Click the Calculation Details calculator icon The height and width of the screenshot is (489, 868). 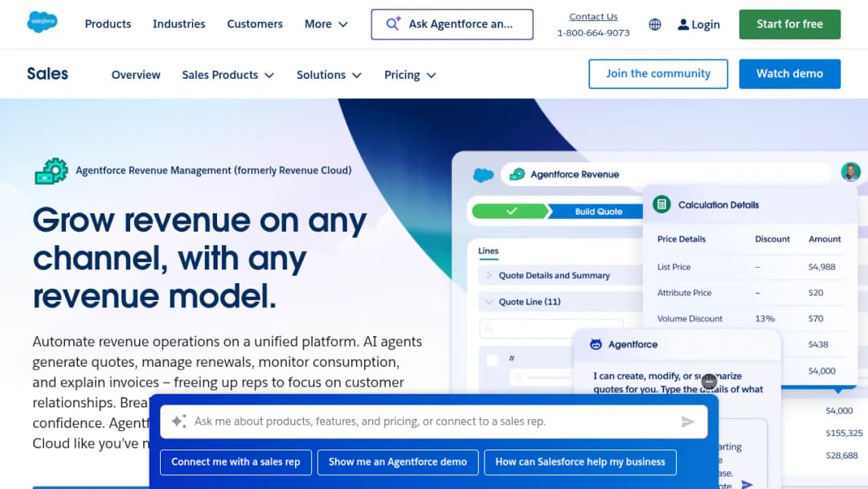(x=661, y=204)
